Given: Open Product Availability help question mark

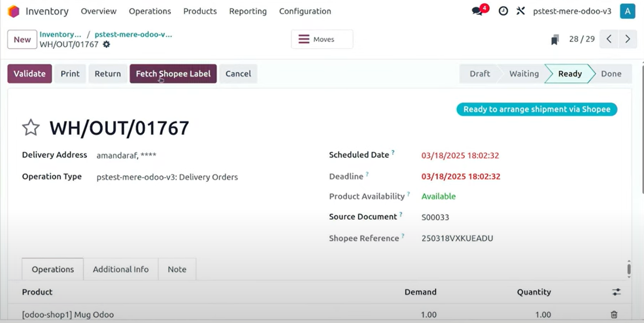Looking at the screenshot, I should pos(409,194).
